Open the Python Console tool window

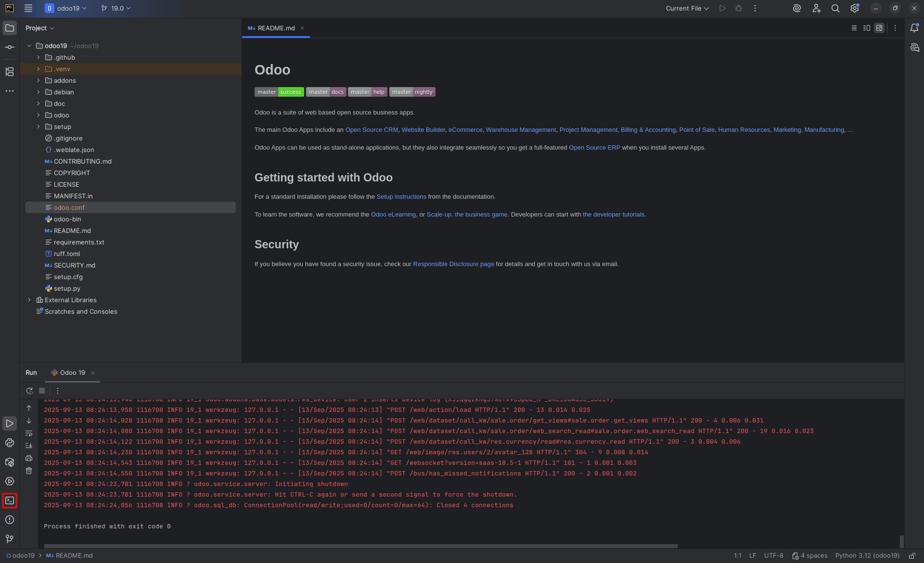[x=10, y=443]
